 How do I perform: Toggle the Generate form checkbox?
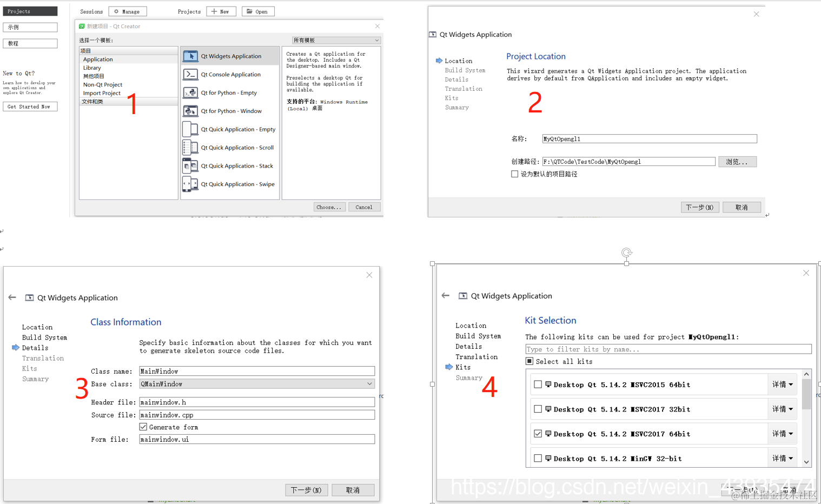(x=143, y=427)
